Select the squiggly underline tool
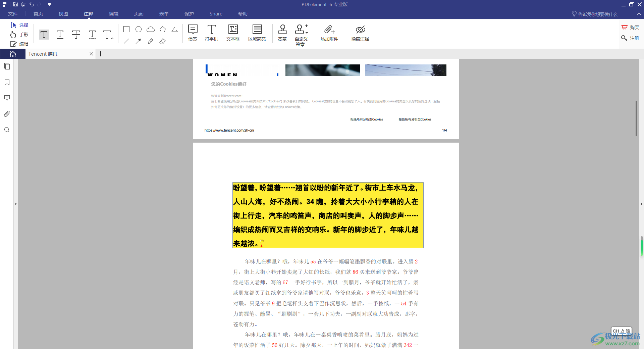Viewport: 644px width, 349px height. [x=92, y=35]
